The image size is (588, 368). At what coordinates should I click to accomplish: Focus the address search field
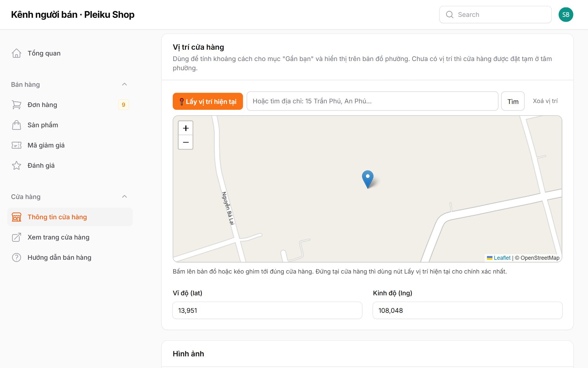(372, 101)
